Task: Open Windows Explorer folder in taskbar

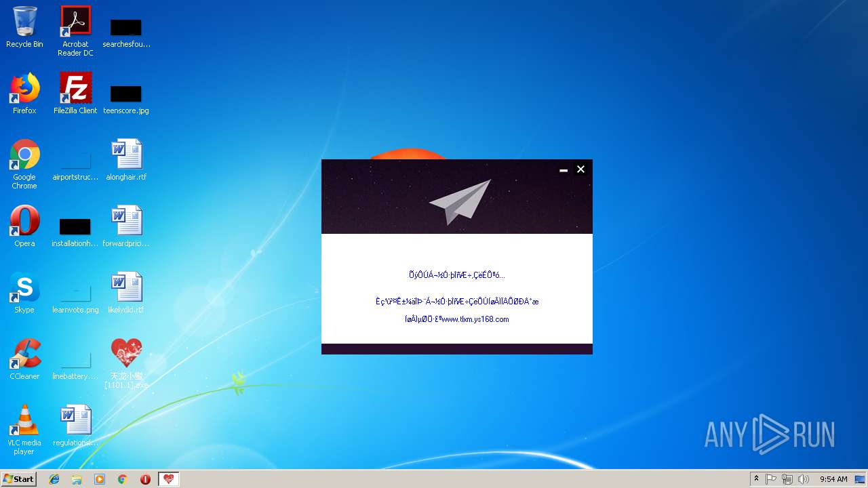Action: [77, 479]
